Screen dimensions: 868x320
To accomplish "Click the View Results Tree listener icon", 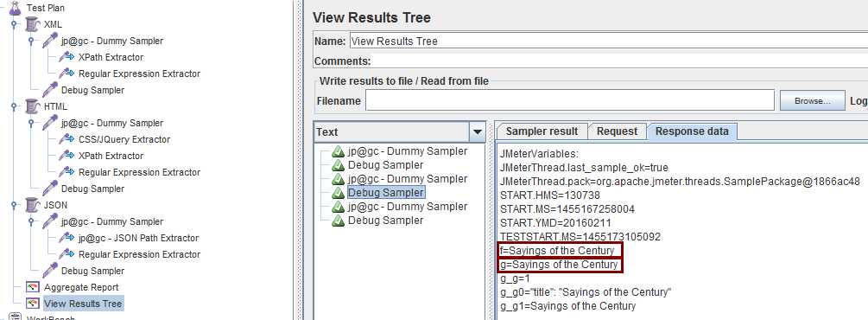I will tap(33, 304).
